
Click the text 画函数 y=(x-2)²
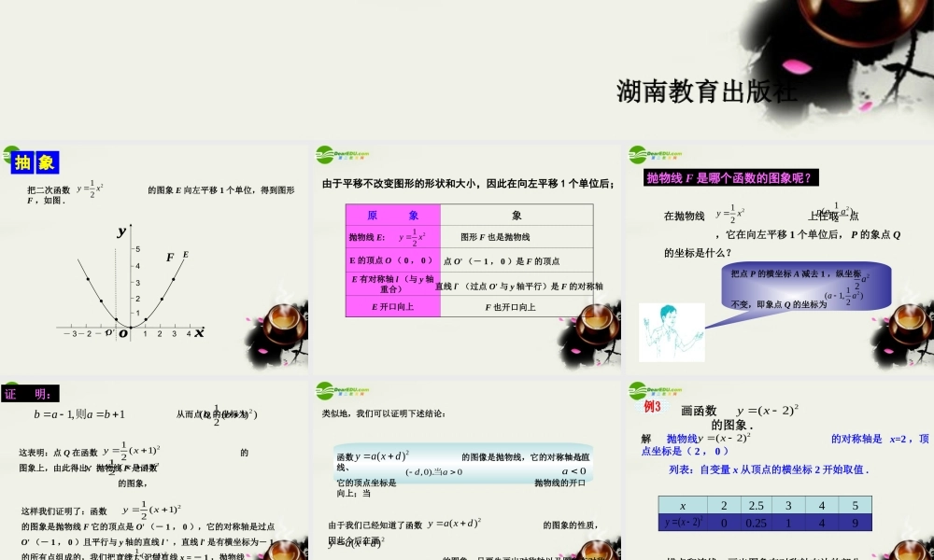pyautogui.click(x=739, y=411)
